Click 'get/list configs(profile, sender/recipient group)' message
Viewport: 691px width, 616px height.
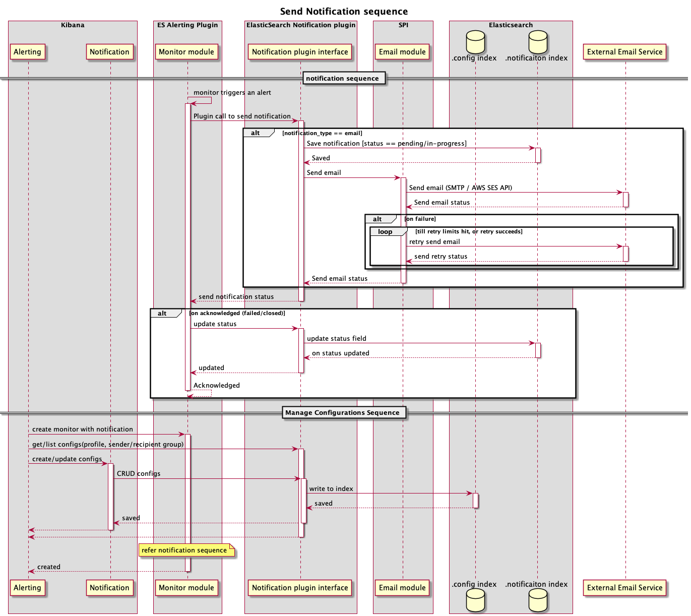click(x=108, y=444)
